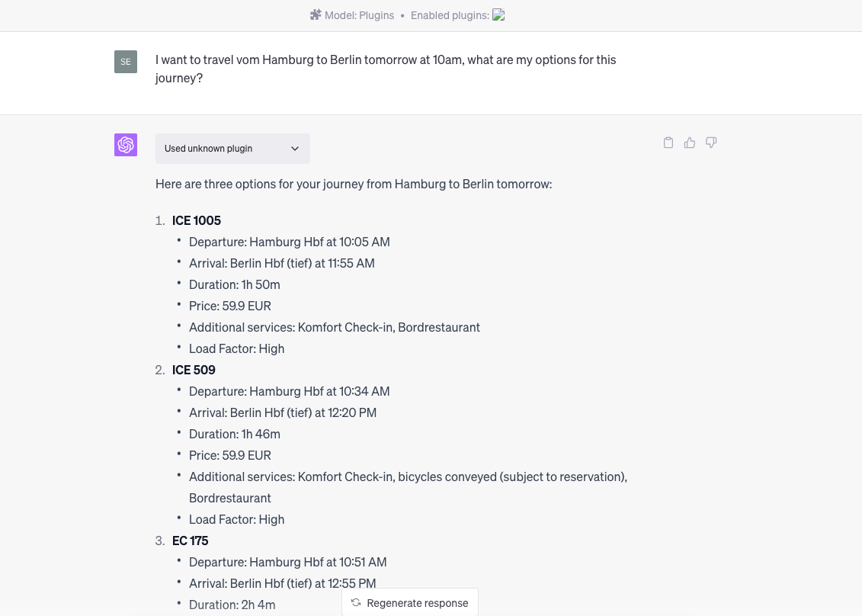Select the EC 175 heading
This screenshot has width=862, height=616.
191,541
